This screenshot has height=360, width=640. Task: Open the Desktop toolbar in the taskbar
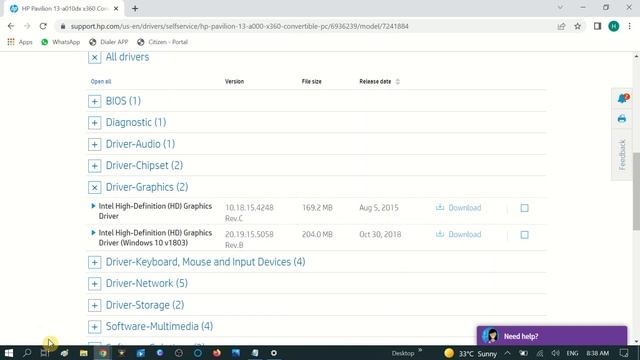403,353
